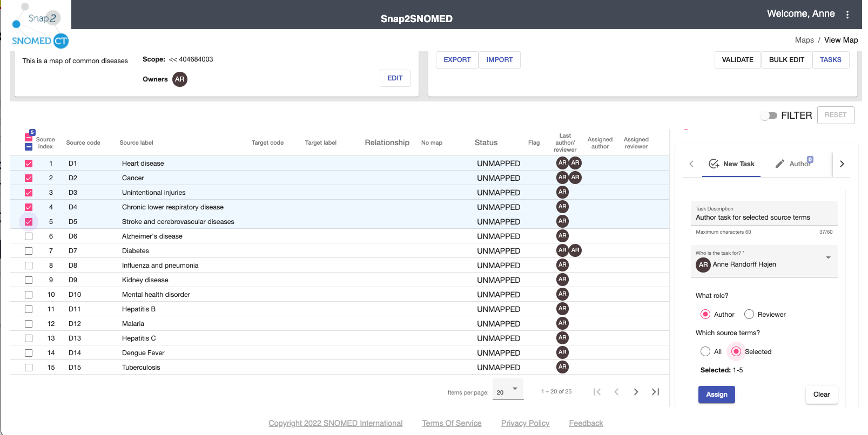Click the AR avatar in the Alzheimer's disease row
Screen dimensions: 868x435
[562, 236]
